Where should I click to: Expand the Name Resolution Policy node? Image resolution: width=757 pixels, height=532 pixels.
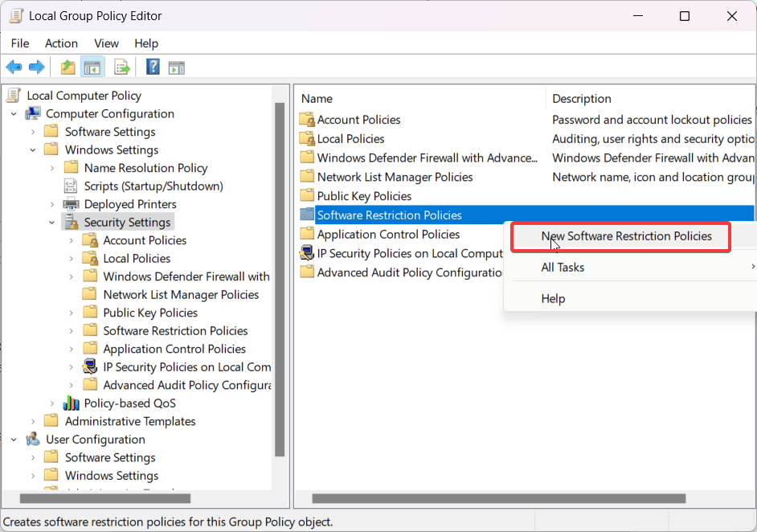(52, 168)
